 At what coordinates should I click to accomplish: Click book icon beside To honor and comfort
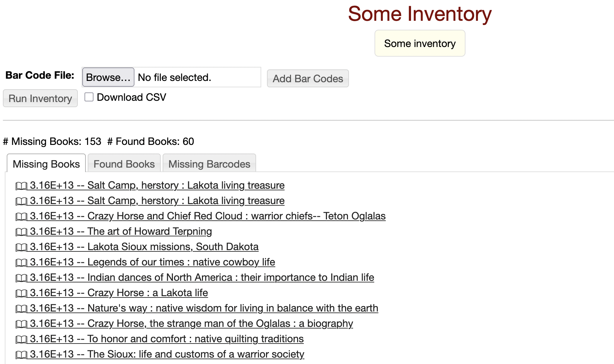[x=21, y=339]
